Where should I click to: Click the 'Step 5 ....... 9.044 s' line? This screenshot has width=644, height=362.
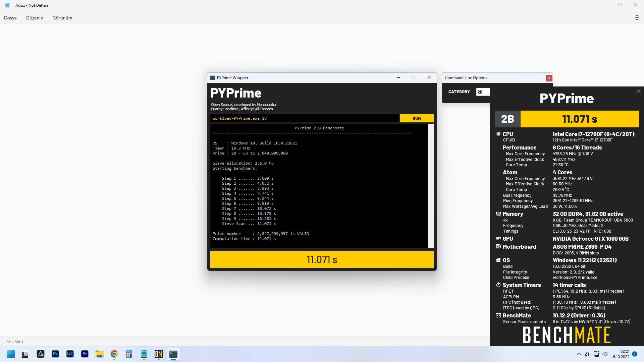tap(248, 198)
